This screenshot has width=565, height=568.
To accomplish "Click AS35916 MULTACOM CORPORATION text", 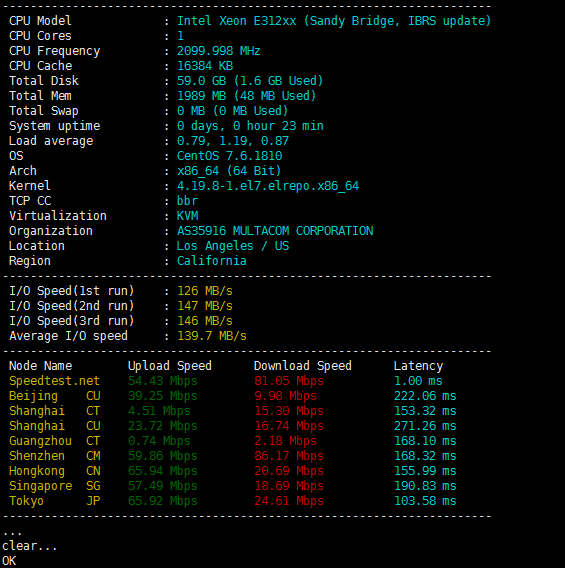I will [275, 231].
